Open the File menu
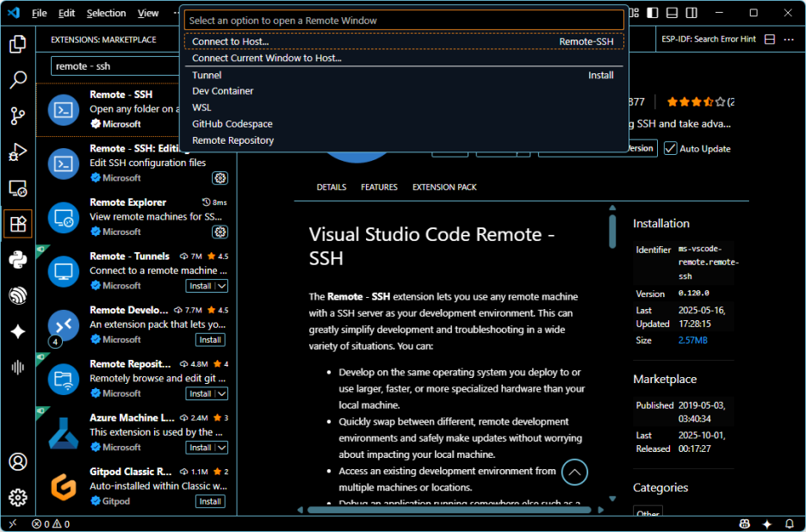The height and width of the screenshot is (532, 806). (39, 14)
